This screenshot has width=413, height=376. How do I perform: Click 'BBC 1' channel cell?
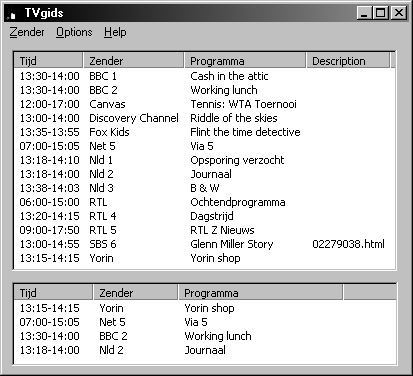point(103,76)
